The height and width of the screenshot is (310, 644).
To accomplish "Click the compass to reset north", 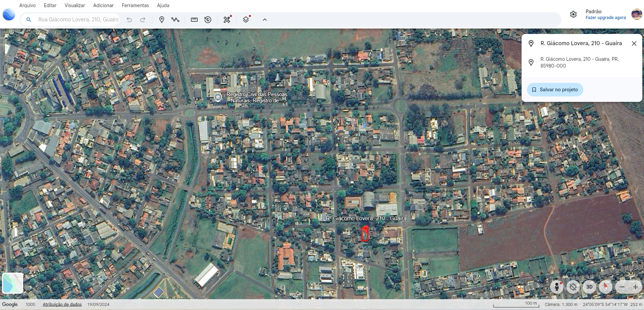I will pos(605,287).
